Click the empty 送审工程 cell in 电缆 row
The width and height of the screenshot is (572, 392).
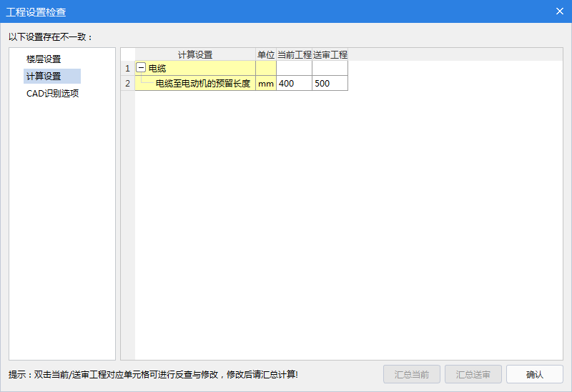click(x=330, y=69)
